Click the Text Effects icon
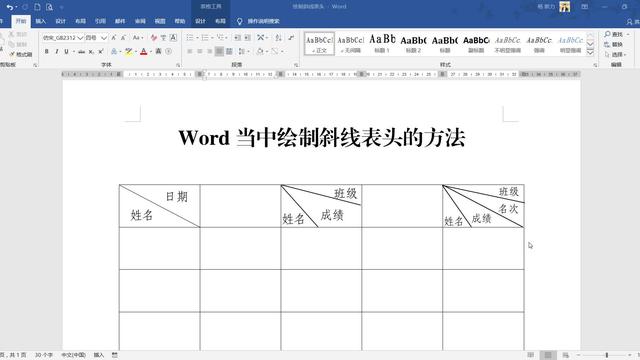Screen dimensions: 640x360 [114, 51]
